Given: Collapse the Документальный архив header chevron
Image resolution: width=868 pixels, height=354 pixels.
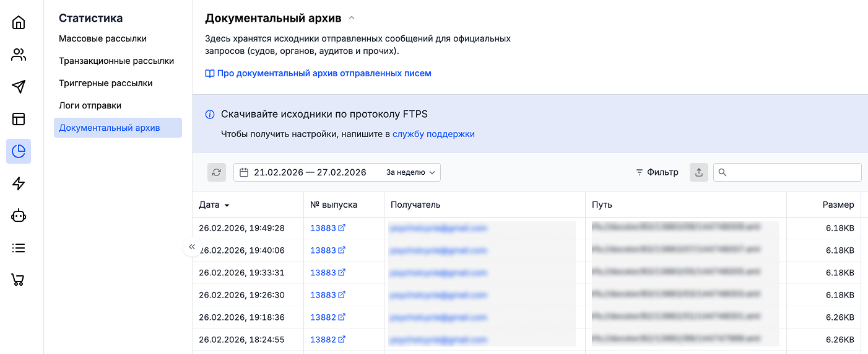Looking at the screenshot, I should 352,18.
